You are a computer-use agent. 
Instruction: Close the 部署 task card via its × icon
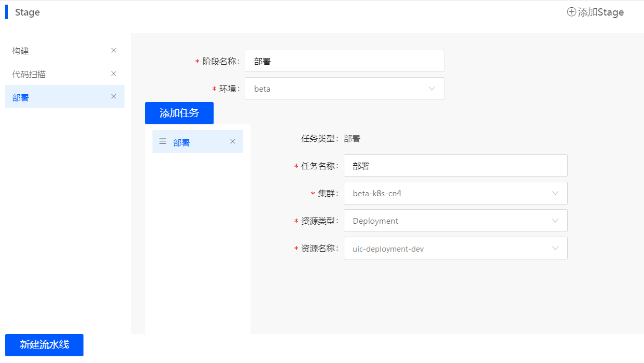tap(232, 141)
